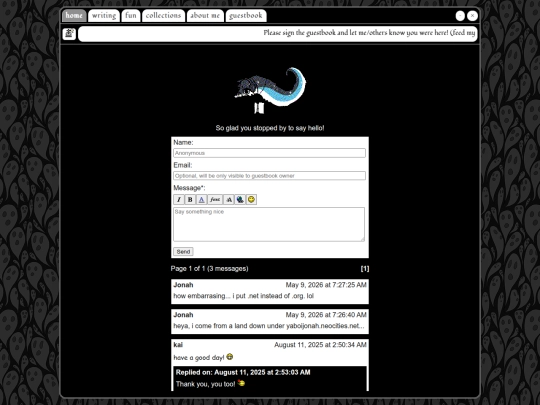Click the scrolling guestbook marquee text
This screenshot has width=540, height=405.
[369, 33]
